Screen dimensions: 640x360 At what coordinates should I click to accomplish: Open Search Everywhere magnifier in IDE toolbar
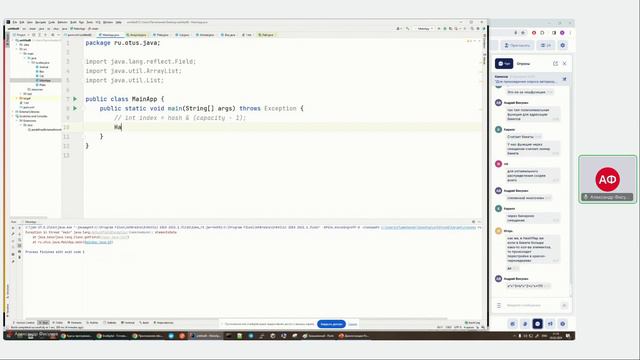[472, 29]
